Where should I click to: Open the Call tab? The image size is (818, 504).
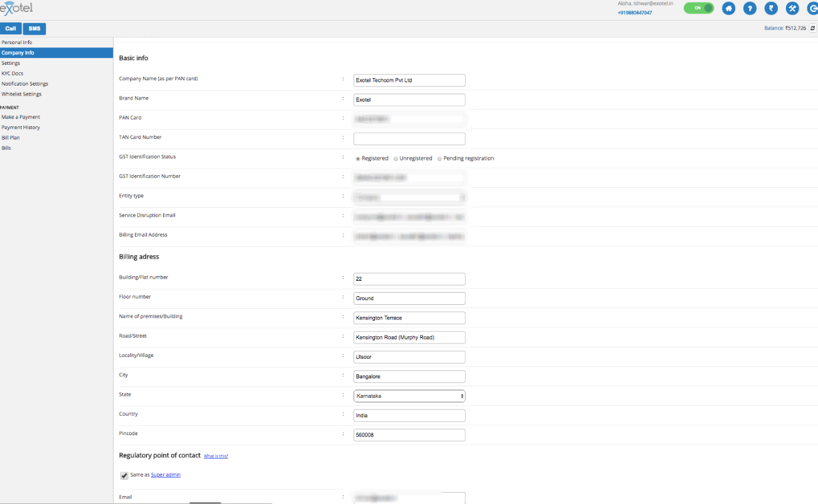tap(11, 29)
